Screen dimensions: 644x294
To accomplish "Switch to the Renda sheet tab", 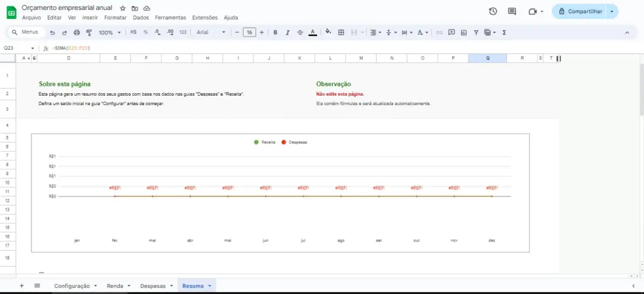I will (x=115, y=286).
